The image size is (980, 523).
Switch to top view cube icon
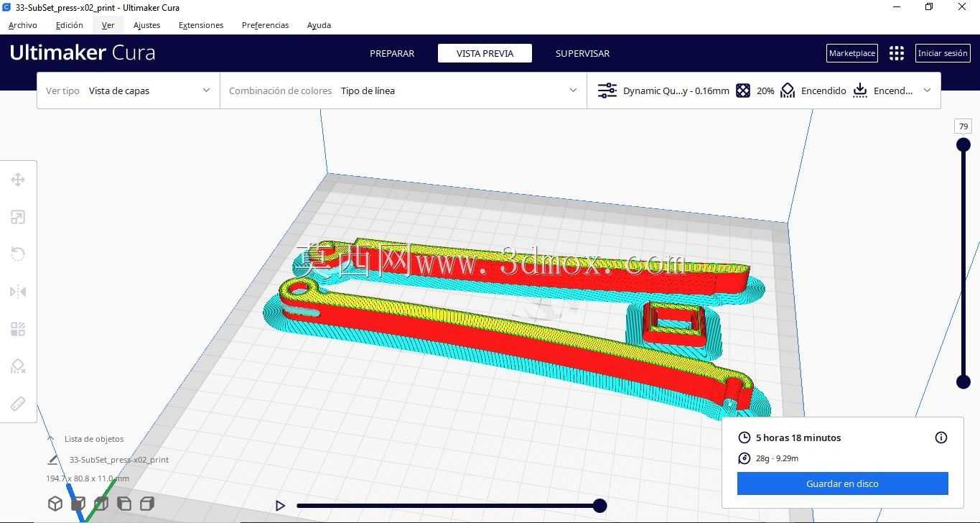coord(101,504)
